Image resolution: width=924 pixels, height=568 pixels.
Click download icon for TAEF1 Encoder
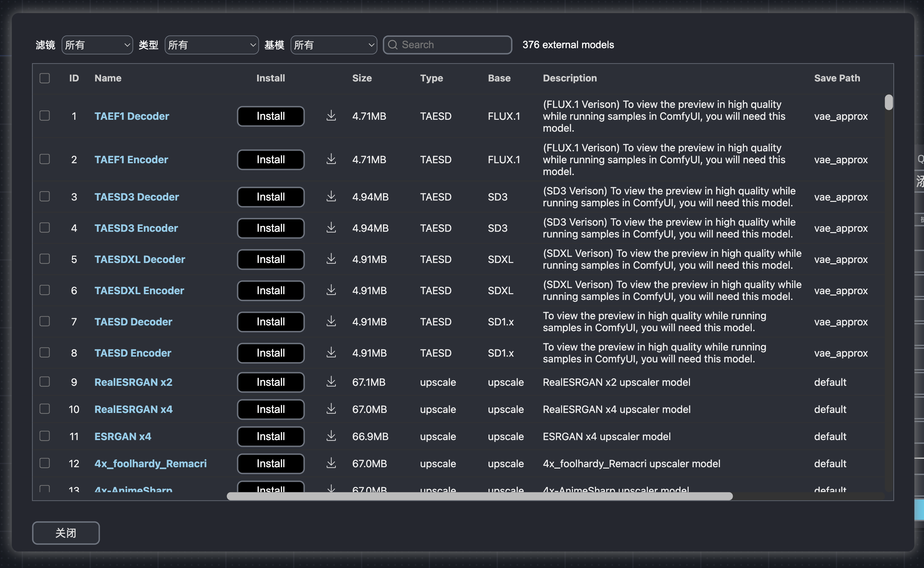[331, 159]
